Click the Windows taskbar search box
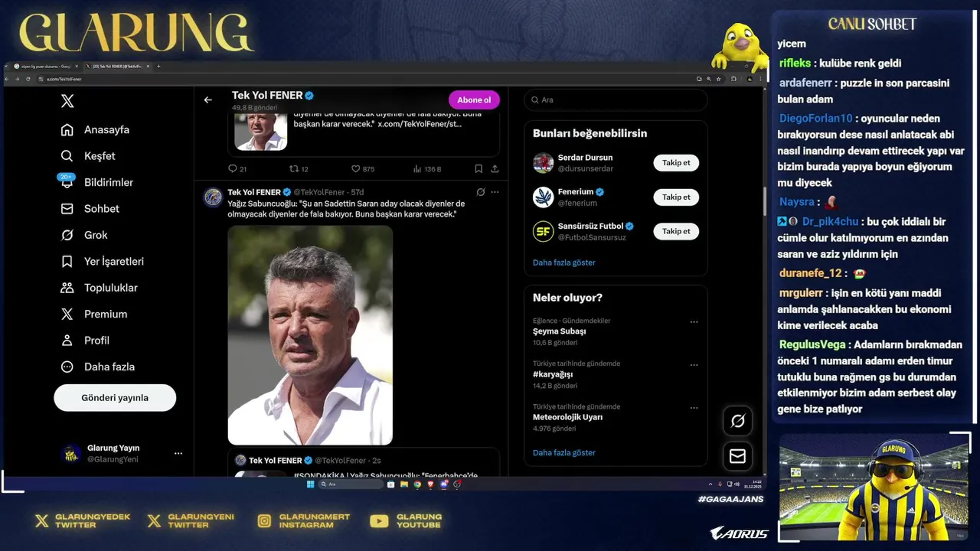This screenshot has width=980, height=551. tap(351, 484)
